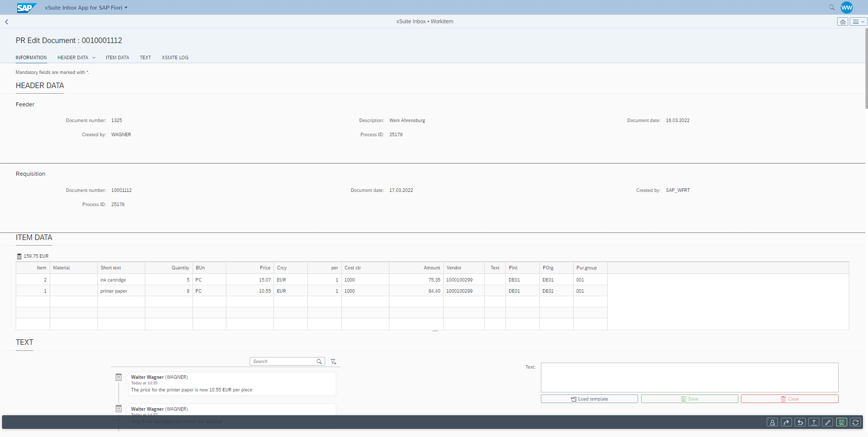This screenshot has width=868, height=437.
Task: Click the 'SAP_WFRT' created by value
Action: click(678, 190)
